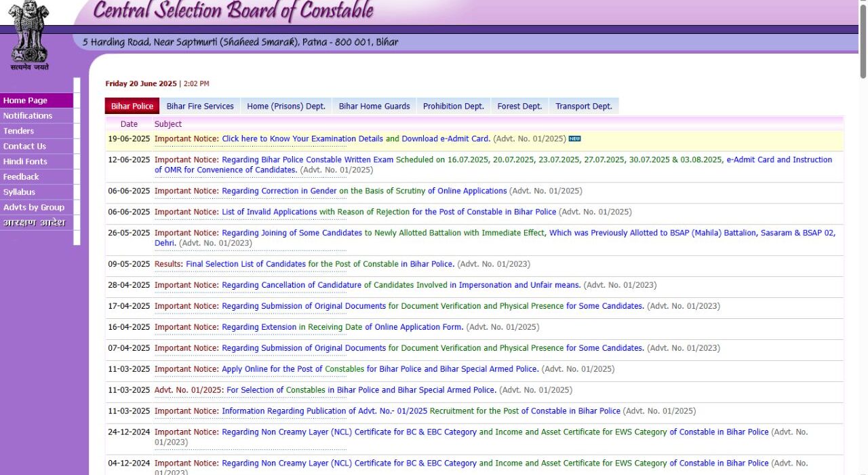Open Feedback in sidebar
The height and width of the screenshot is (475, 868).
tap(37, 177)
